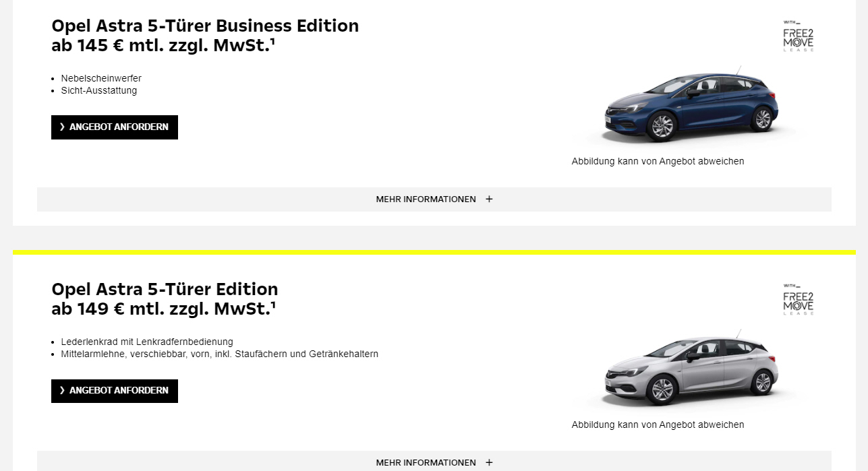Click the Opel Astra 5-Türer Edition heading
This screenshot has height=471, width=868.
(165, 290)
